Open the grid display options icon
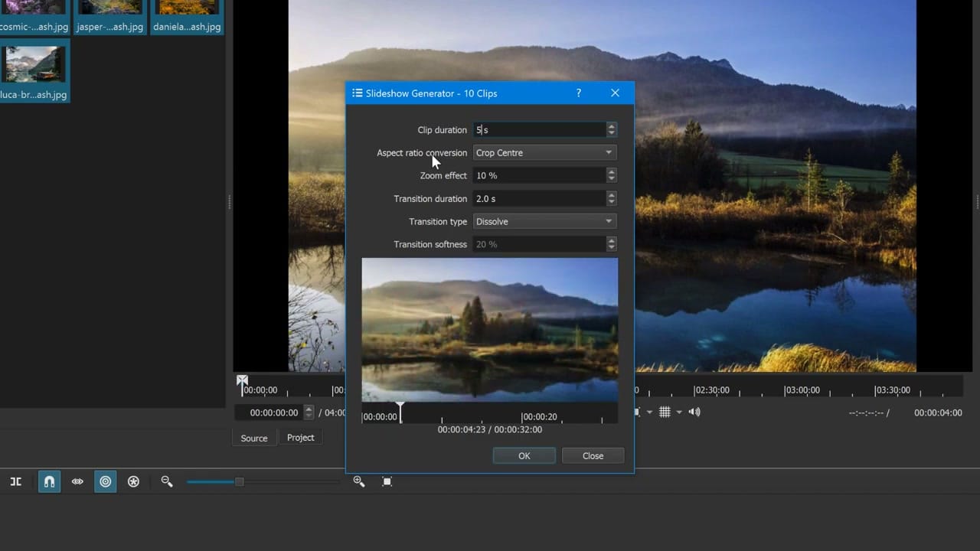This screenshot has height=551, width=980. (x=664, y=412)
